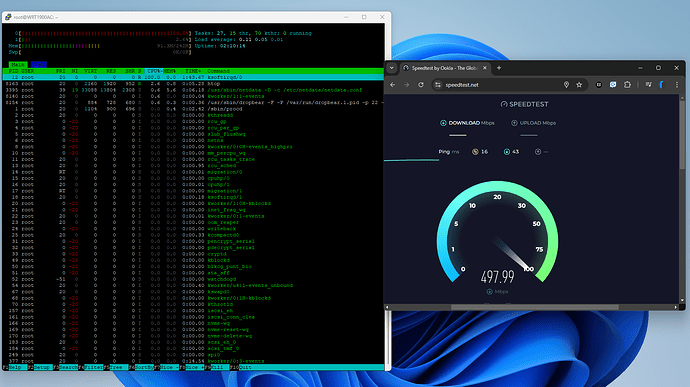
Task: Click the browser vertical scrollbar
Action: tap(682, 135)
